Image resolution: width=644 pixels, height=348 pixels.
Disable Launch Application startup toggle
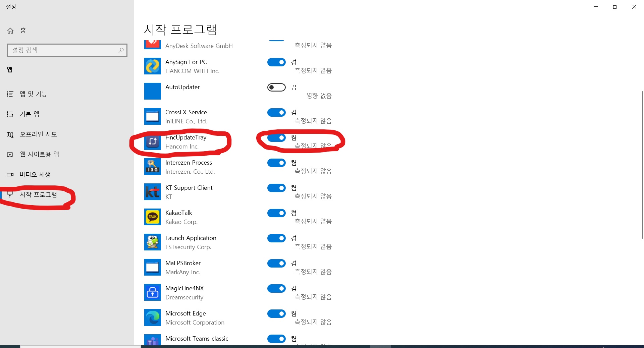coord(276,238)
